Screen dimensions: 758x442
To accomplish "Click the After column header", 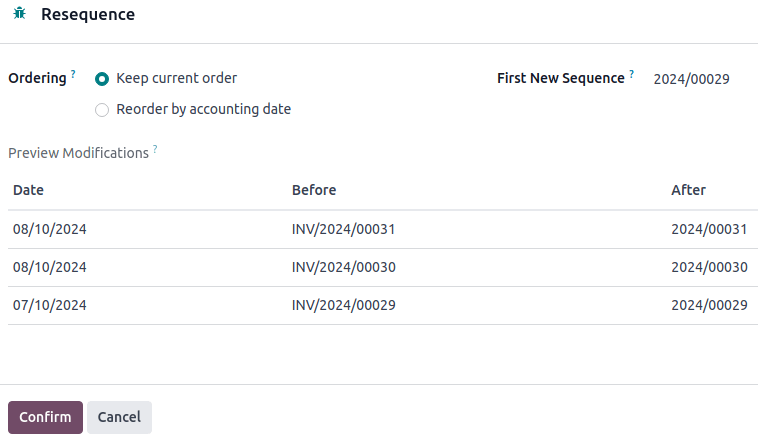I will coord(688,190).
